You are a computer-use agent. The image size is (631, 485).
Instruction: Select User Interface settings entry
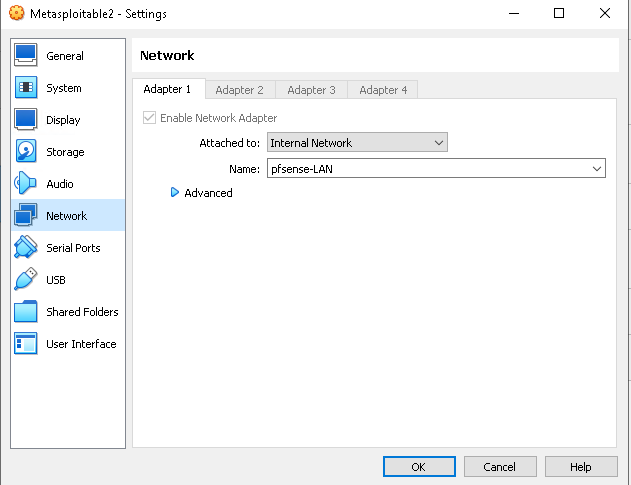click(x=68, y=344)
